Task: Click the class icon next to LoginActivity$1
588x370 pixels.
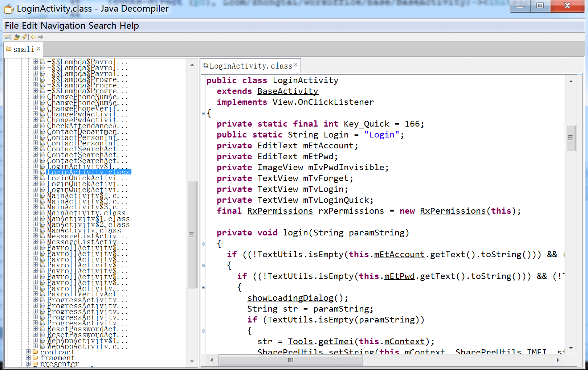Action: click(x=42, y=166)
